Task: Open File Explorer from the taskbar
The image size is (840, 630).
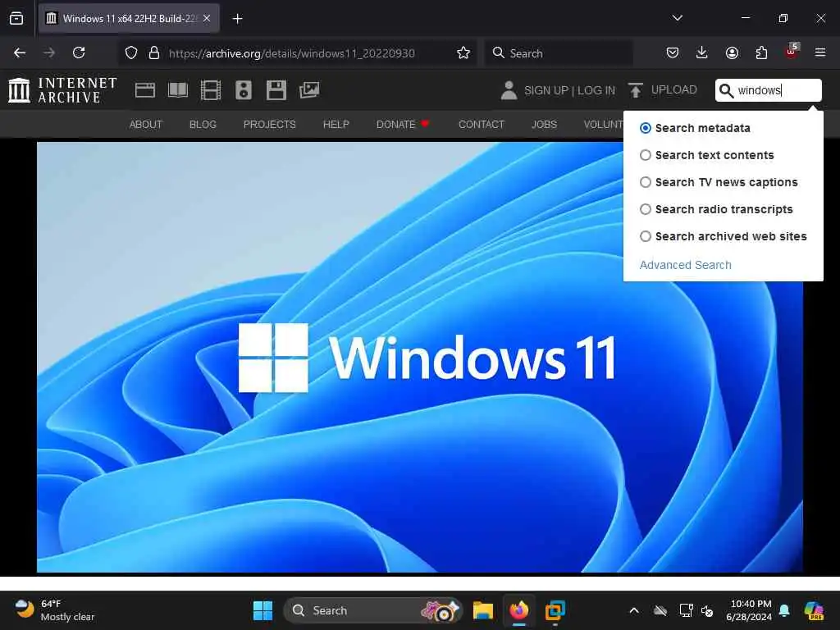Action: [x=482, y=610]
